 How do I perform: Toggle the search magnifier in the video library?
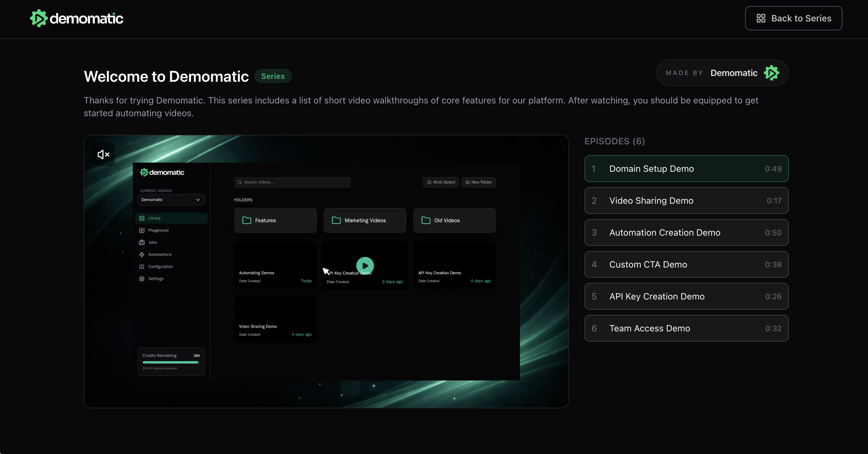click(x=240, y=182)
